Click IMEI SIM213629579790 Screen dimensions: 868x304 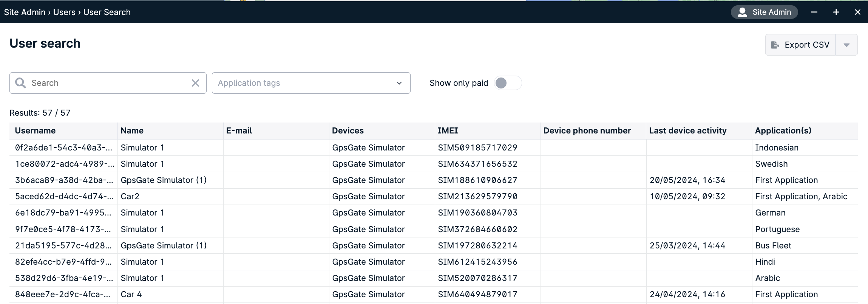pyautogui.click(x=477, y=196)
